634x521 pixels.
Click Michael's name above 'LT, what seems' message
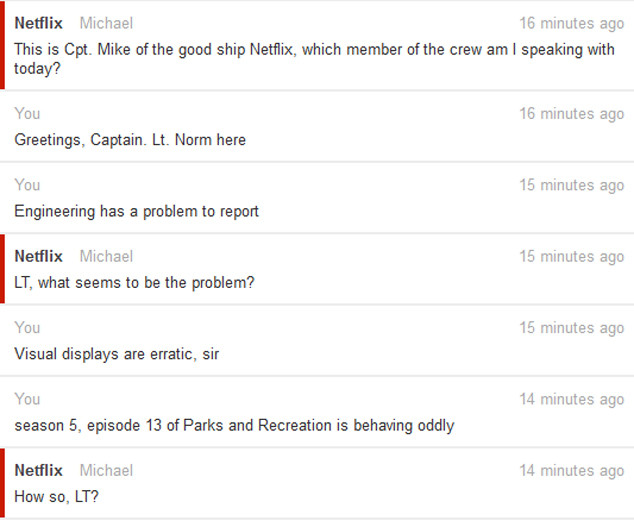point(106,256)
